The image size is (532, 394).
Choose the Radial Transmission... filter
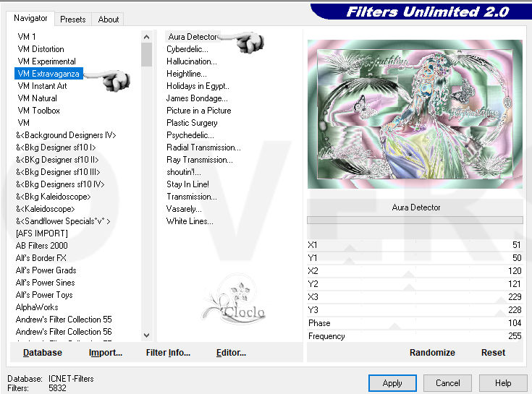203,147
